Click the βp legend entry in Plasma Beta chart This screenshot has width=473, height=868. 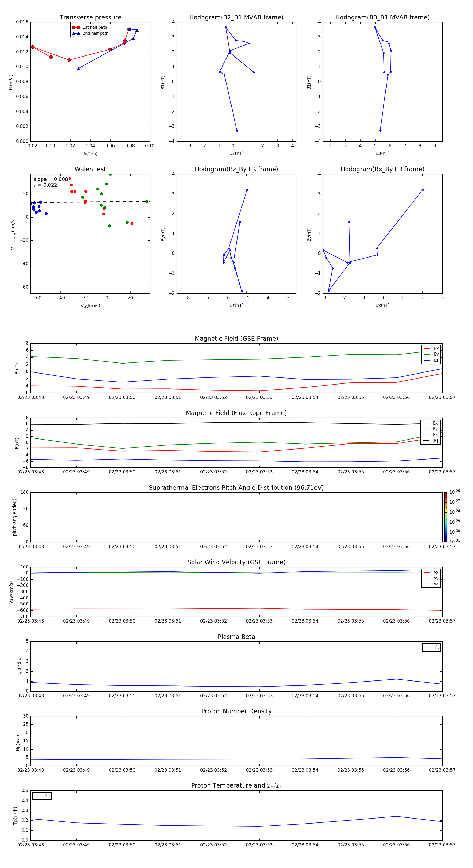(431, 647)
